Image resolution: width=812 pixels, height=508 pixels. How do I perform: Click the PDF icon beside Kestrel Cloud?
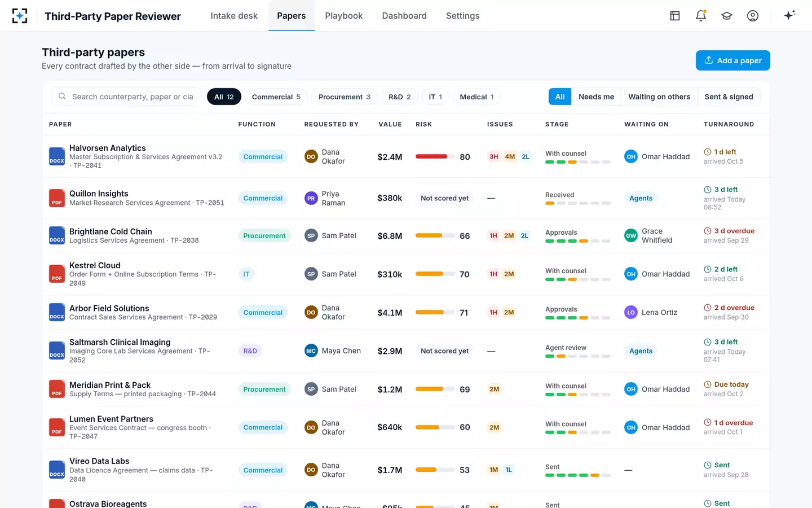57,274
